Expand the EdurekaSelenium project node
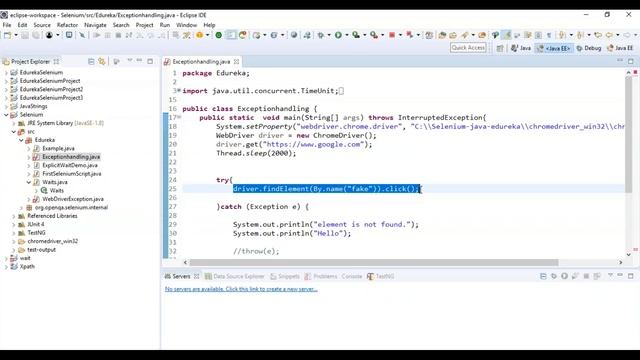 click(6, 73)
